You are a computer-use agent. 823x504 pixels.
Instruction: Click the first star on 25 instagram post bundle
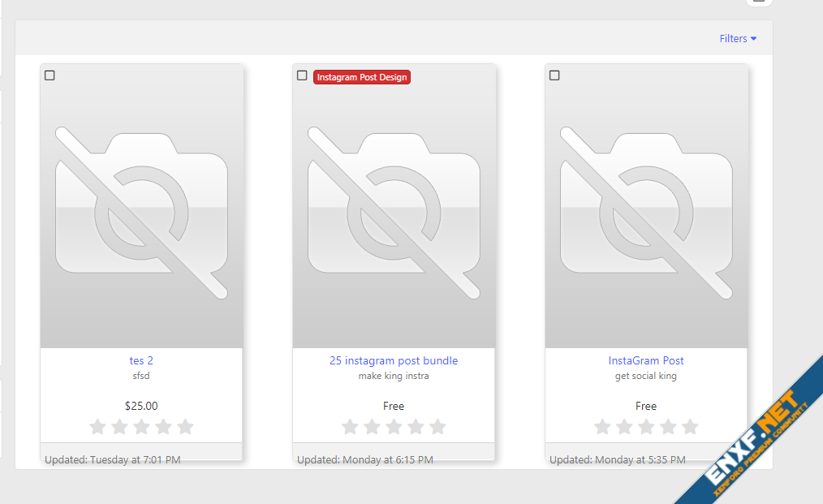(350, 426)
